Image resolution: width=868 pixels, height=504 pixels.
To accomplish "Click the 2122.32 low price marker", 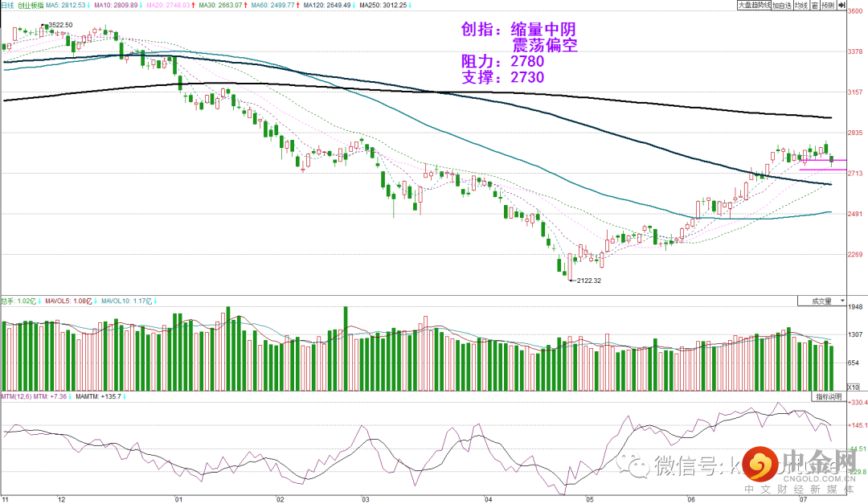I will pos(588,281).
